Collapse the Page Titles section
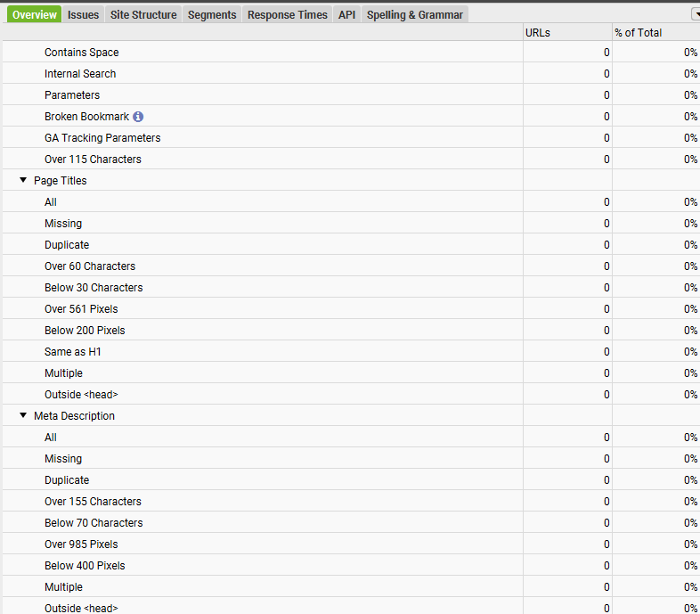The width and height of the screenshot is (700, 614). pos(23,180)
